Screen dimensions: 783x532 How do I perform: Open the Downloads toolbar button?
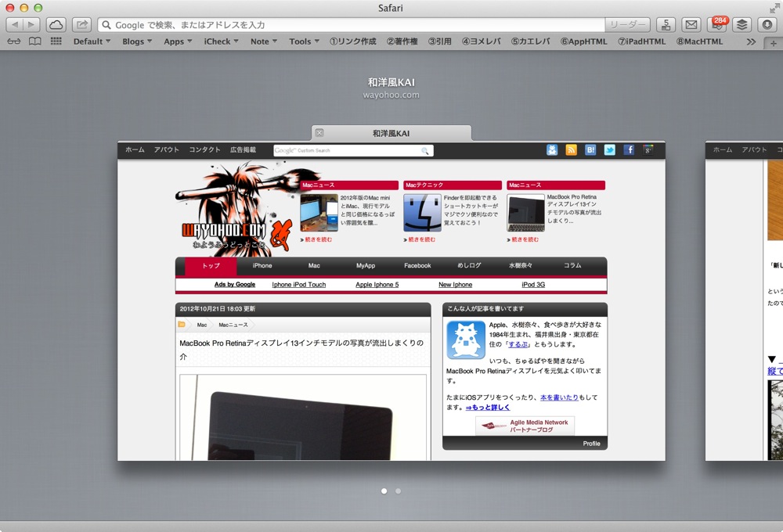[767, 24]
